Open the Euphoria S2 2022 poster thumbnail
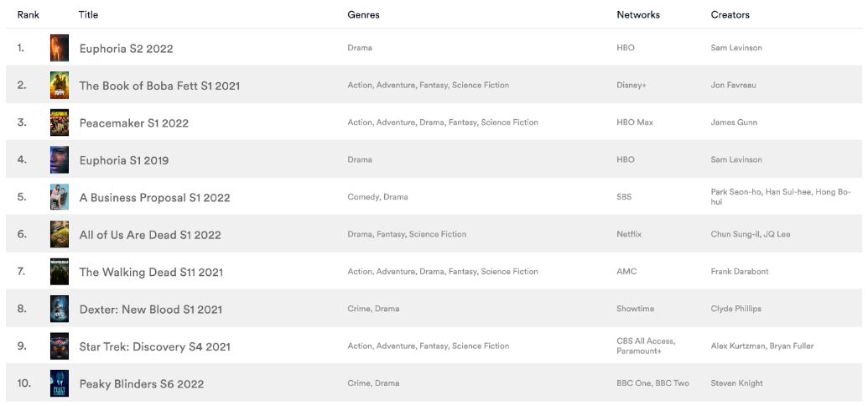868x406 pixels. point(60,48)
